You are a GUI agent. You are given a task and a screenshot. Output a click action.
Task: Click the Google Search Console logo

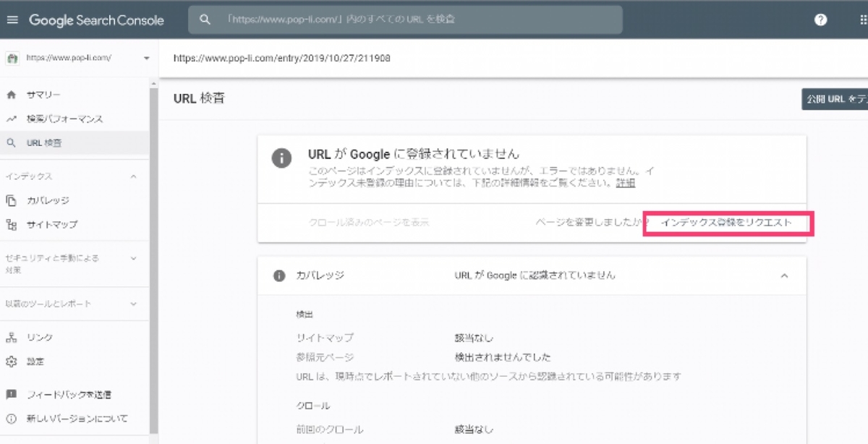(96, 20)
